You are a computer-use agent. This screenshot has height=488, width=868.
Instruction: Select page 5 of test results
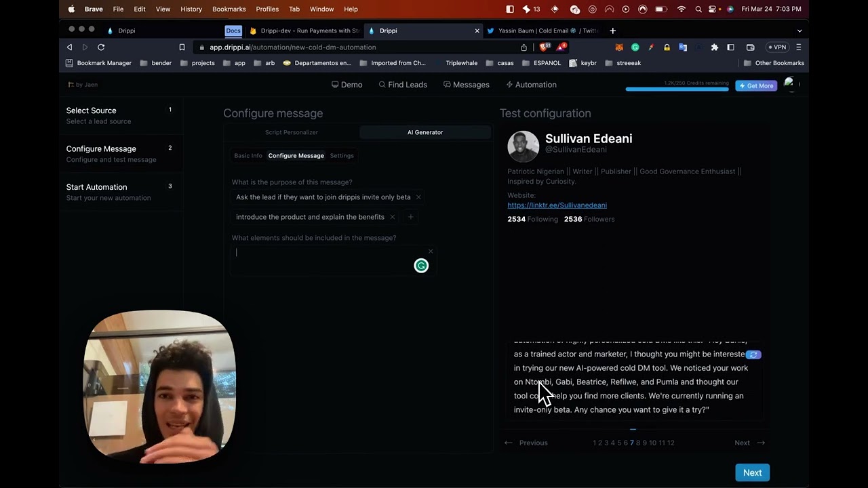[x=619, y=443]
